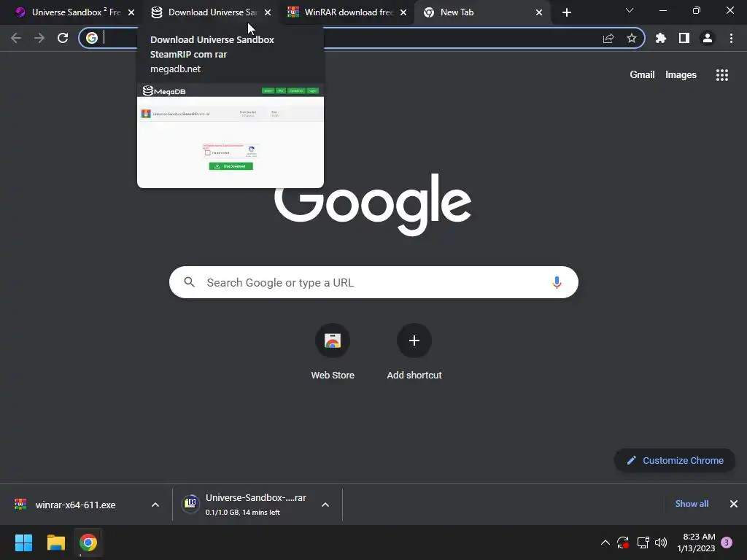
Task: Share this page icon
Action: point(608,38)
